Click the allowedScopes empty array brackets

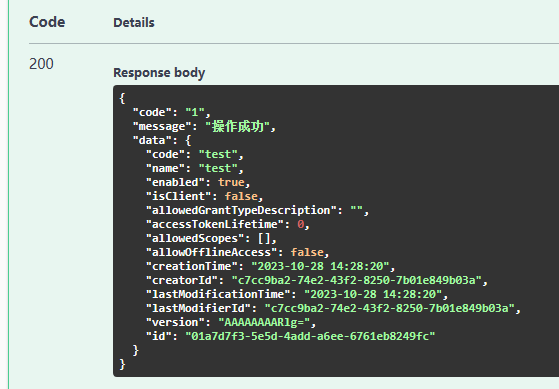click(264, 238)
